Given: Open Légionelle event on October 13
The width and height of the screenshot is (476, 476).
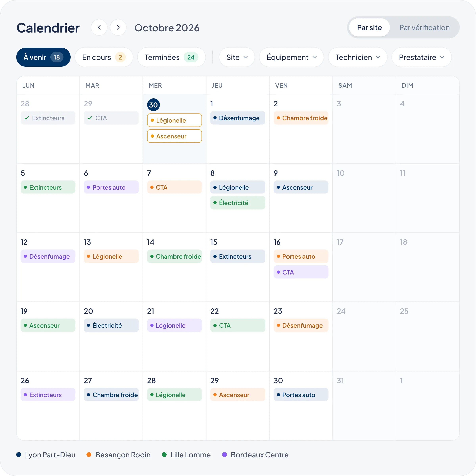Looking at the screenshot, I should pos(111,256).
